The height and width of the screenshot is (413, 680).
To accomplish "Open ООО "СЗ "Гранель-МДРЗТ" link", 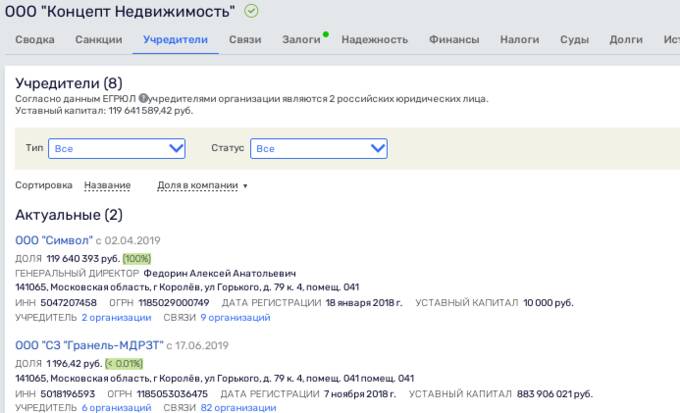I will [89, 345].
